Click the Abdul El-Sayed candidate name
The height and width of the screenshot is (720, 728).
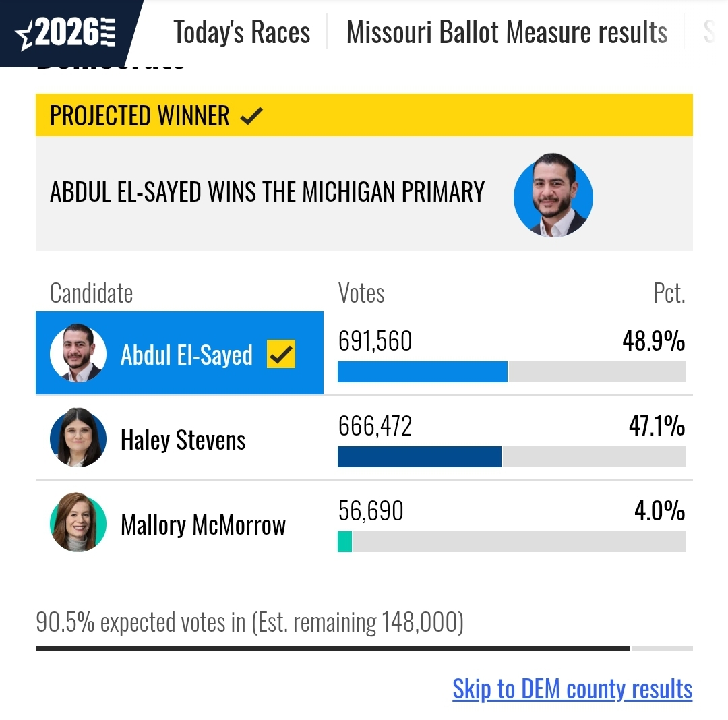(186, 355)
